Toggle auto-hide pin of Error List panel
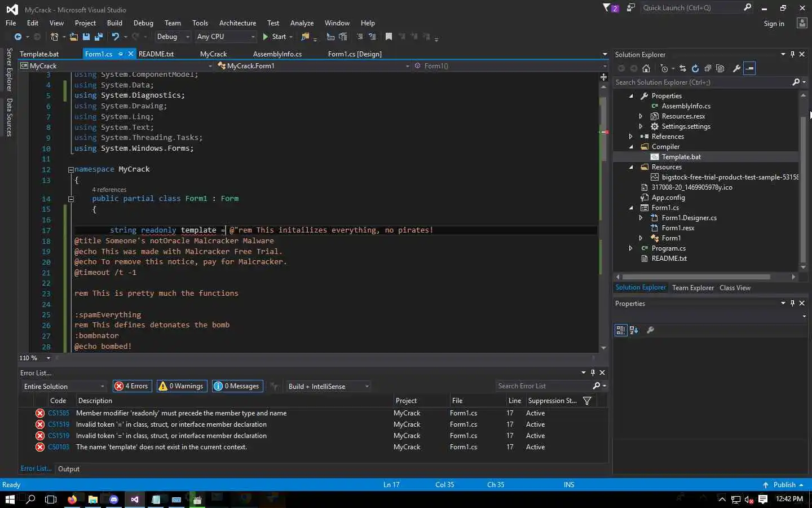Viewport: 812px width, 508px height. tap(593, 373)
